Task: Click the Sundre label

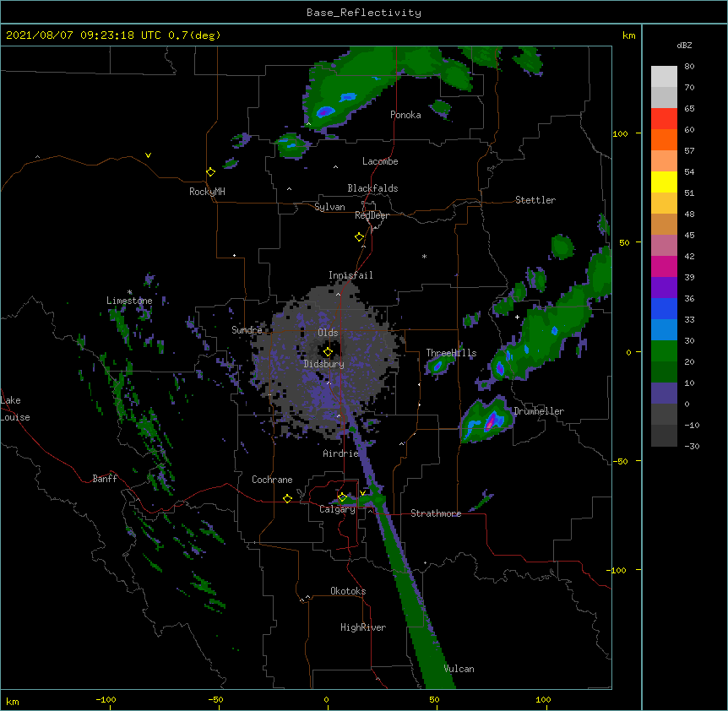Action: coord(247,330)
